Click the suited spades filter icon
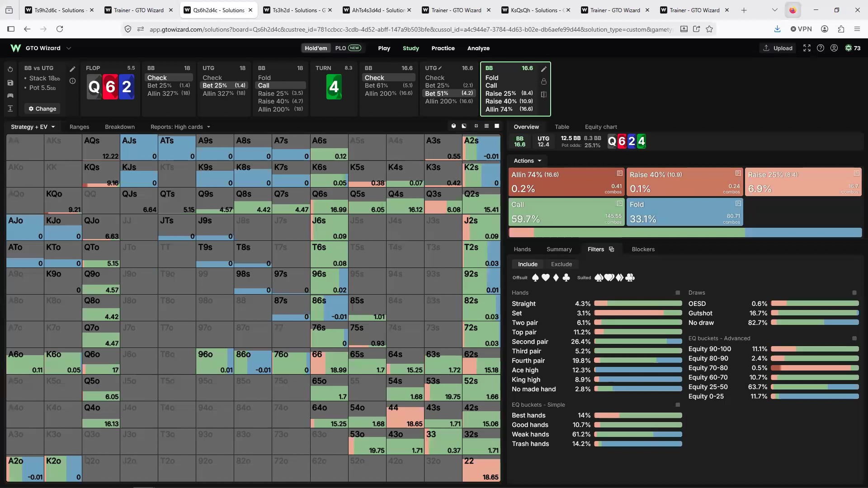The image size is (868, 488). click(599, 277)
